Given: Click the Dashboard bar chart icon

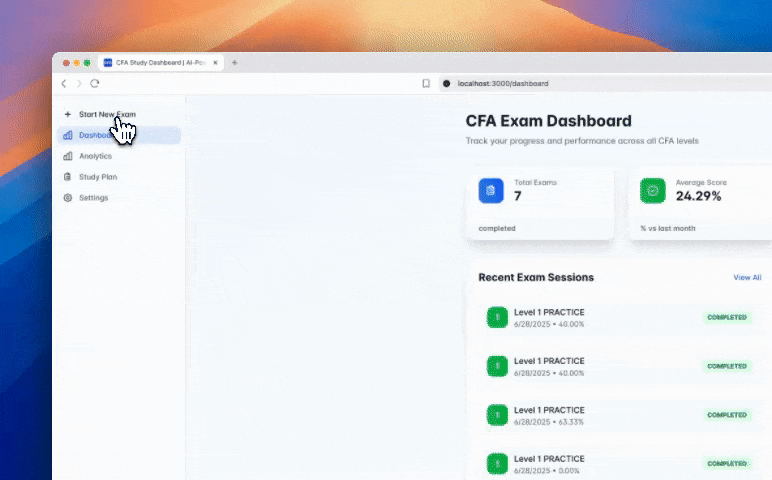Looking at the screenshot, I should point(68,135).
